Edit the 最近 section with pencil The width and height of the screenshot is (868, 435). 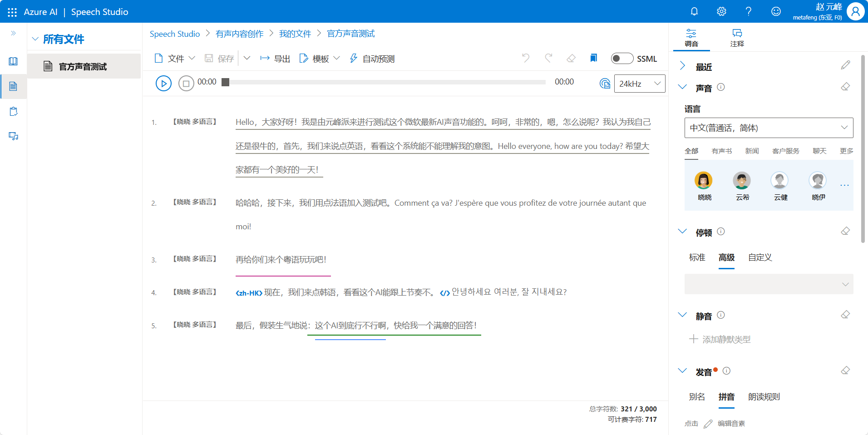(845, 65)
